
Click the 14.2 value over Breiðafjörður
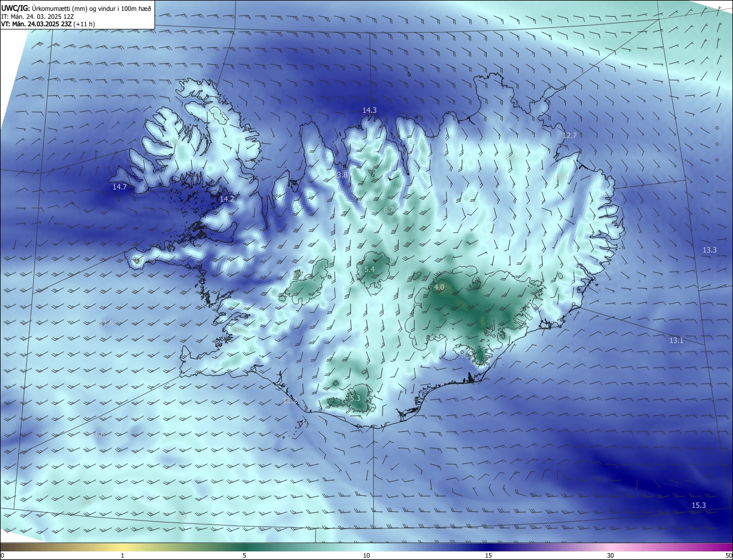[227, 199]
